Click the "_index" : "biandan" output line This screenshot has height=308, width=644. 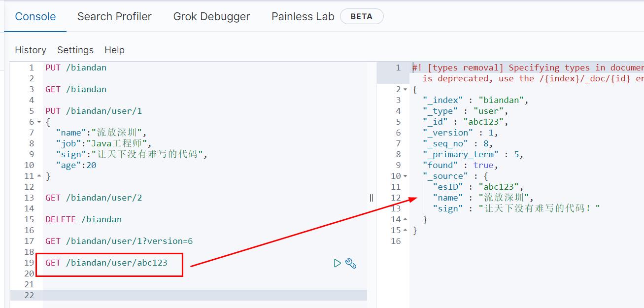(x=475, y=100)
